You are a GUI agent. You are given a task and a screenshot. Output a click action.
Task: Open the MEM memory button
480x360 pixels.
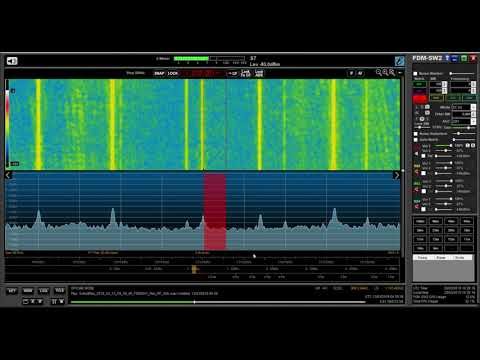28,291
